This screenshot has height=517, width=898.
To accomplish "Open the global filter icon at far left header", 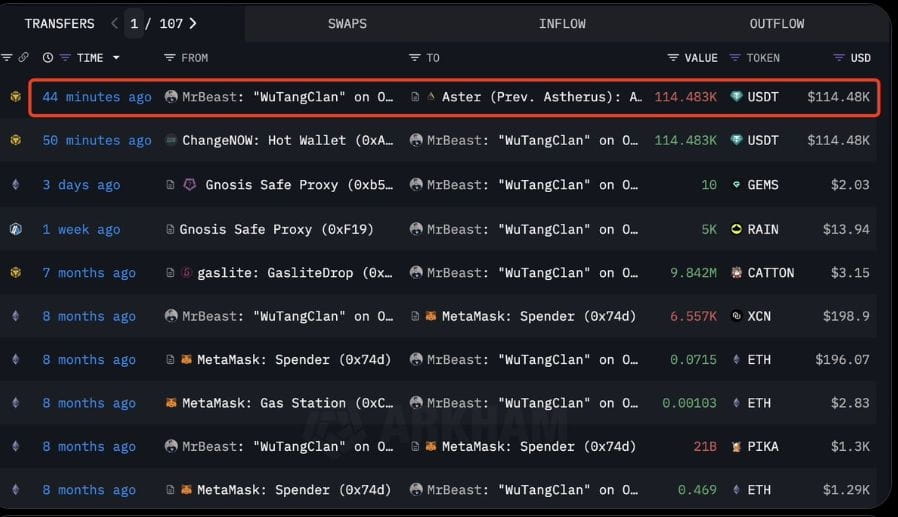I will (x=7, y=57).
